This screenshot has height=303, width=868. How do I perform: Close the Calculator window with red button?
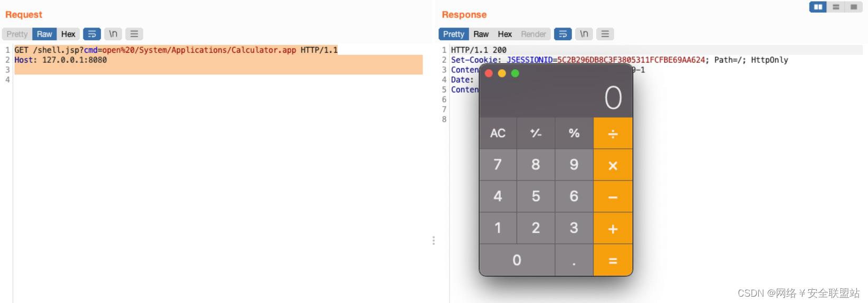tap(489, 73)
